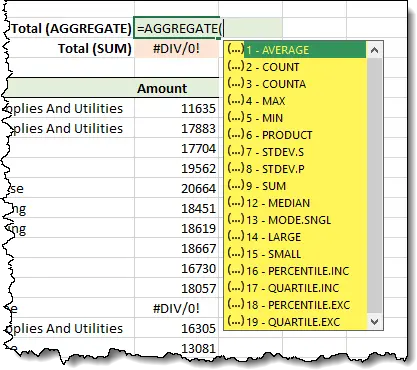Select 9 - SUM from function list
The height and width of the screenshot is (370, 417).
coord(296,186)
